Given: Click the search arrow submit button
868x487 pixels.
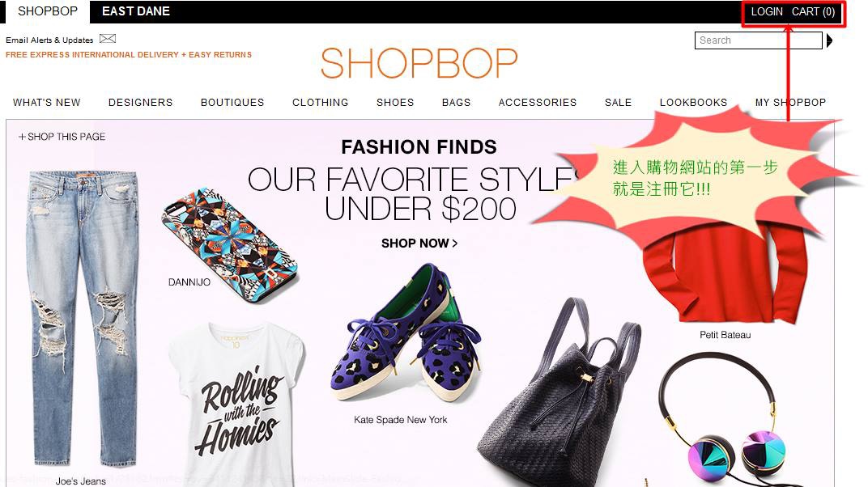Looking at the screenshot, I should click(x=829, y=40).
